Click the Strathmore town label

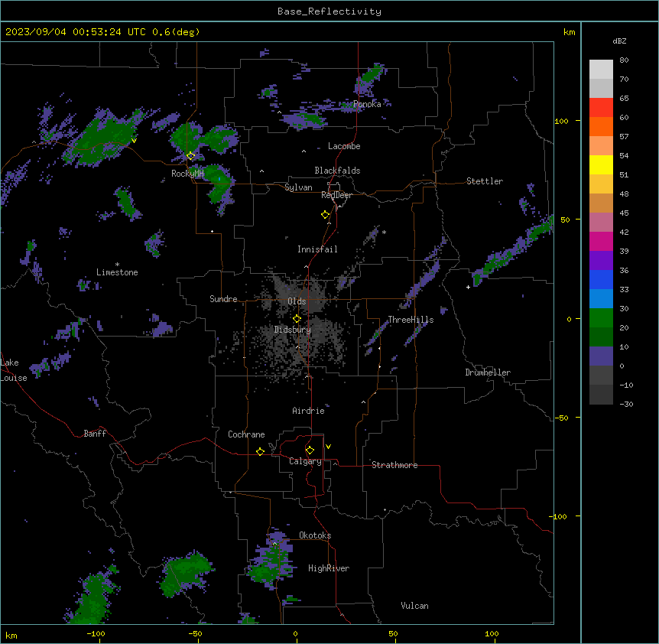point(394,465)
